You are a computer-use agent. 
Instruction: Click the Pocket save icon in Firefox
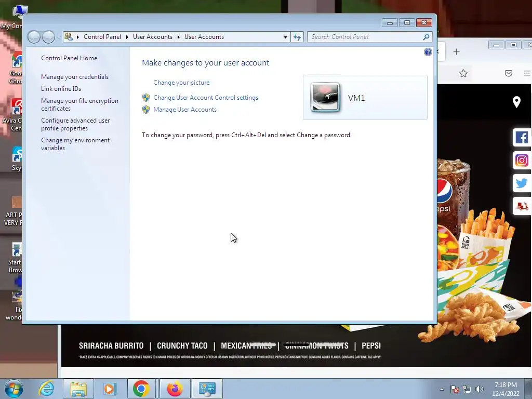pyautogui.click(x=509, y=73)
